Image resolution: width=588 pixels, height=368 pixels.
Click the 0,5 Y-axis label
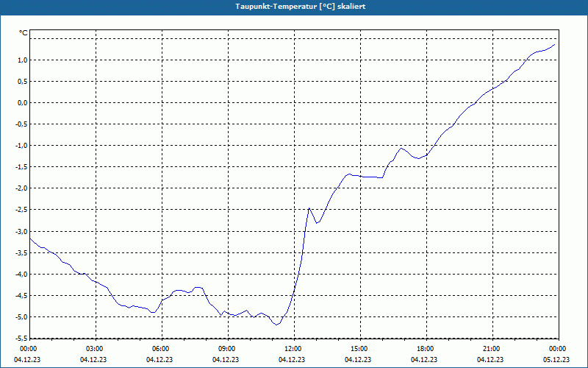coord(23,82)
